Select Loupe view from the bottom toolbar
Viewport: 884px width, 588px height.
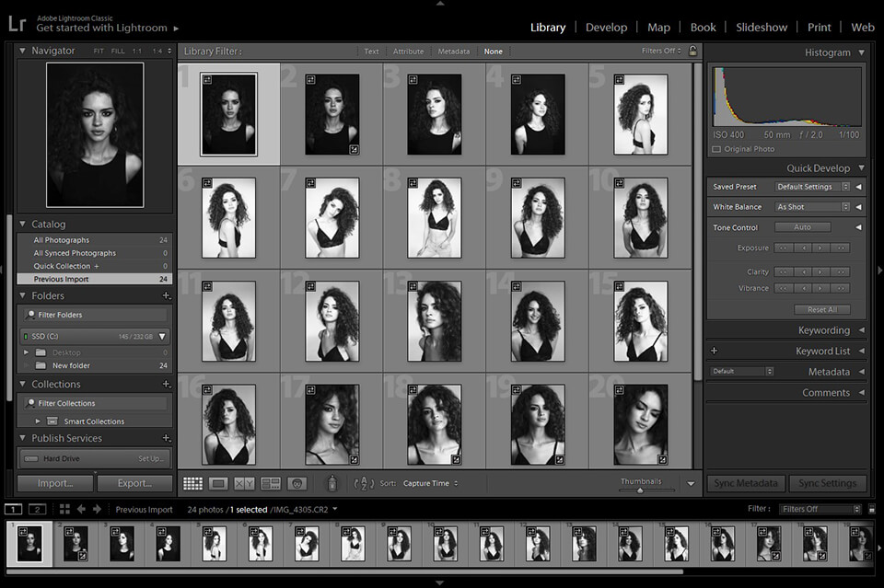click(218, 483)
